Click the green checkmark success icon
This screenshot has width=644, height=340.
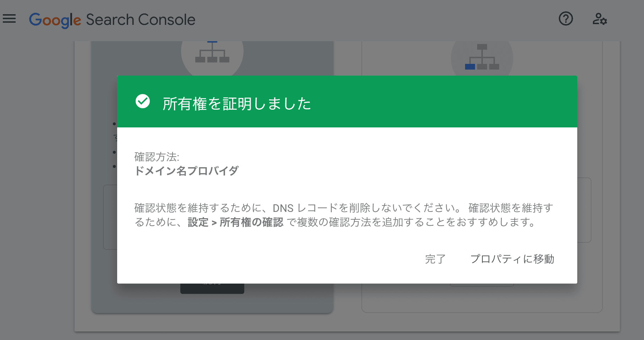[142, 102]
